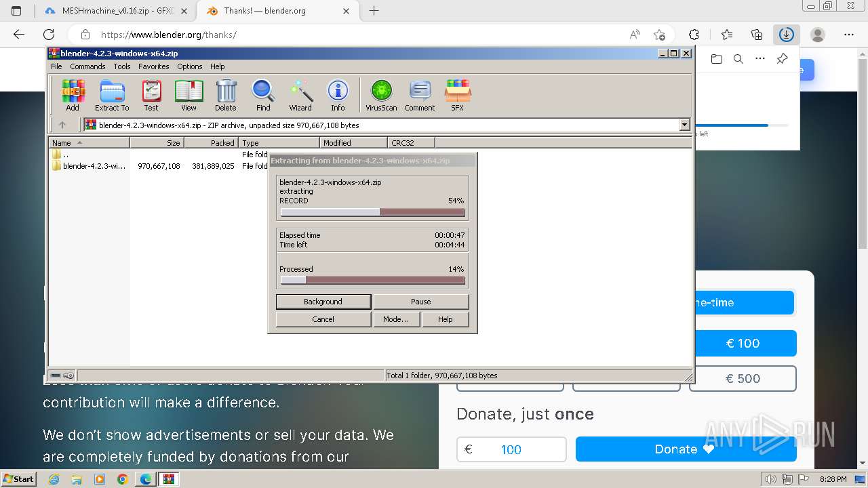
Task: Expand the archive path dropdown arrow
Action: point(684,125)
